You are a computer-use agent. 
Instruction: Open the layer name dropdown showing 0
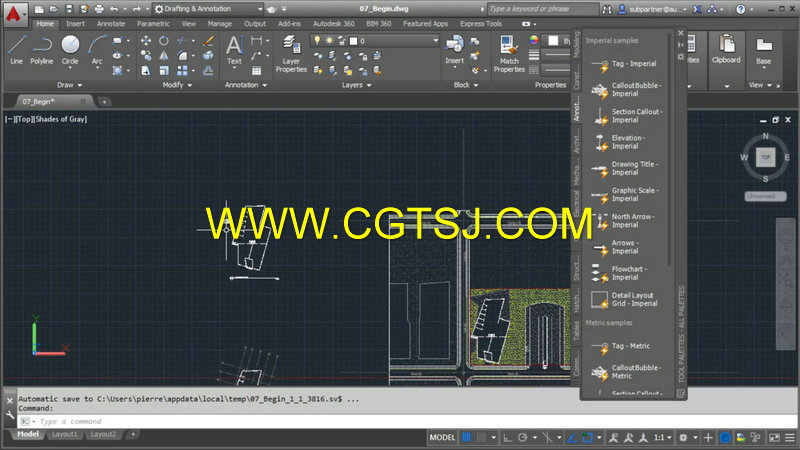[374, 41]
